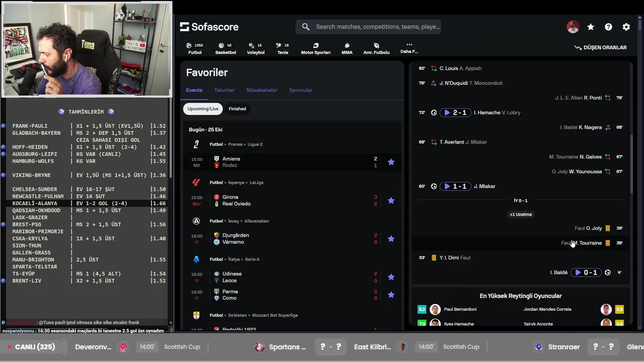
Task: Switch to the Takımlar tab
Action: pos(224,90)
